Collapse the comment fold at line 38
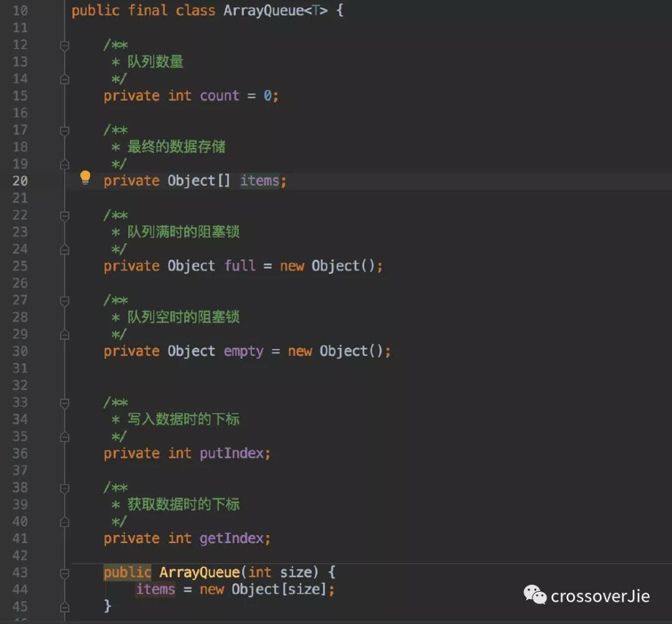Screen dimensions: 672x624 coord(65,488)
